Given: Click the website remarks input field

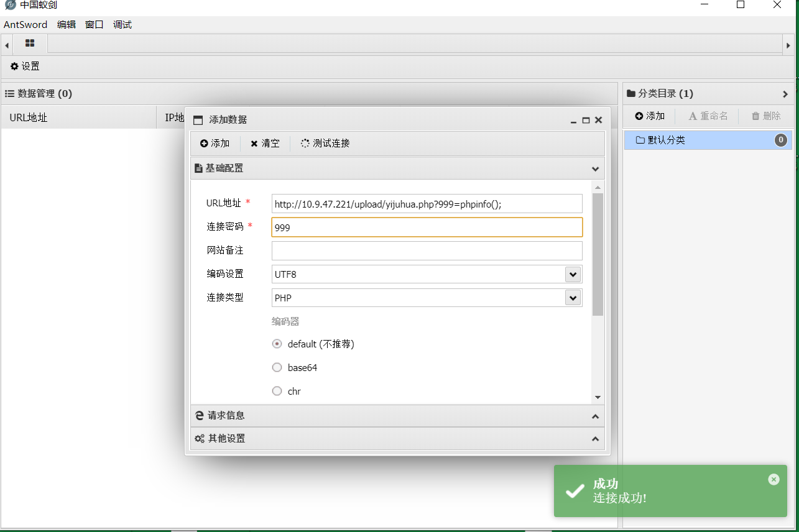Looking at the screenshot, I should [x=427, y=250].
